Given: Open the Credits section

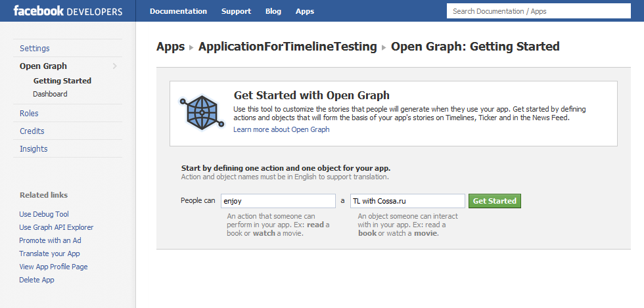Looking at the screenshot, I should [32, 131].
